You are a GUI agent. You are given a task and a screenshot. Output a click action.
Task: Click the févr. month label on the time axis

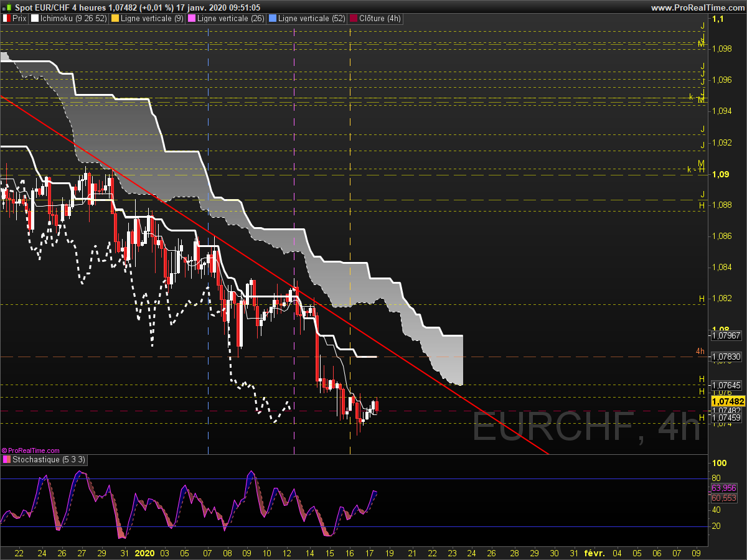pyautogui.click(x=596, y=553)
